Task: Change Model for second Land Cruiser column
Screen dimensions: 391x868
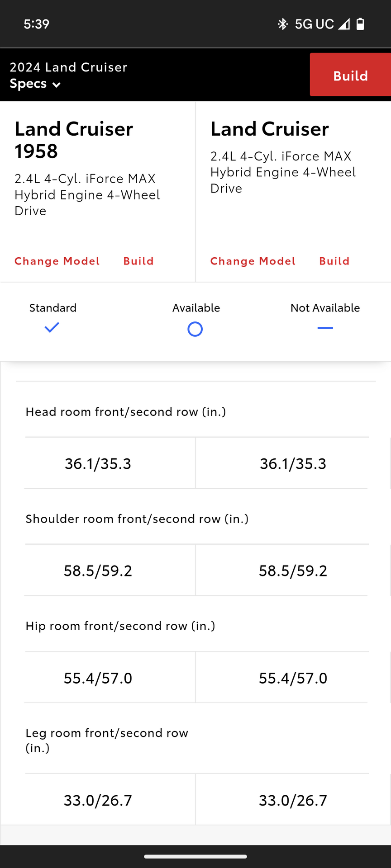Action: [x=253, y=261]
